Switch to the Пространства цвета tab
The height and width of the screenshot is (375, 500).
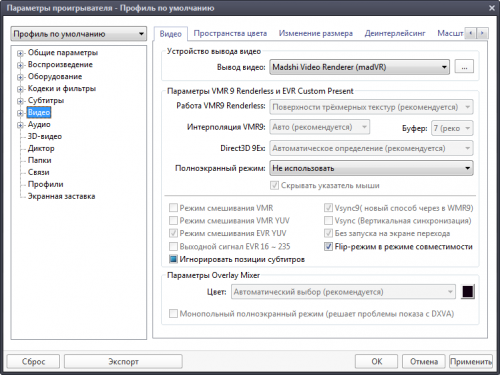click(230, 33)
